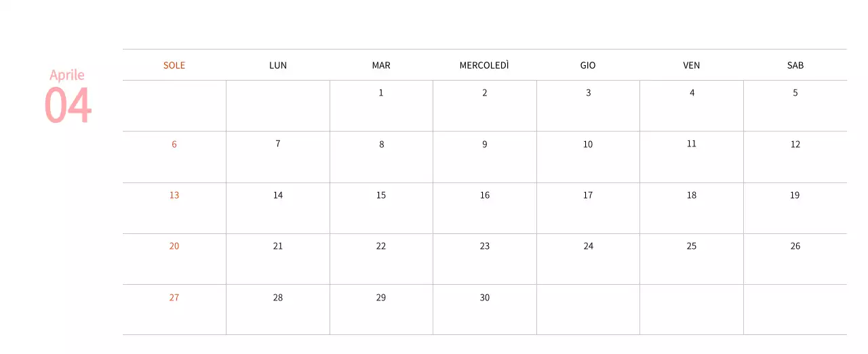The width and height of the screenshot is (868, 354).
Task: Select the SAB weekday header
Action: 795,66
